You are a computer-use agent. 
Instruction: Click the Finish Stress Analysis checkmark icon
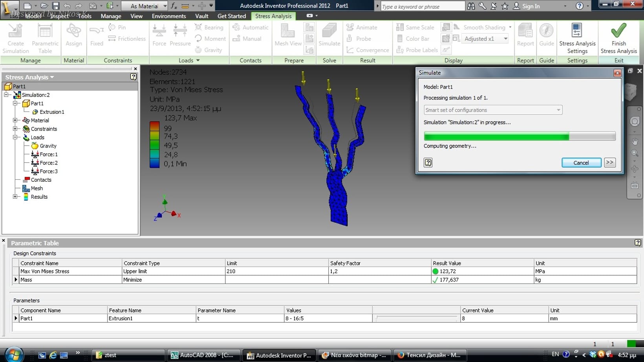pos(618,31)
